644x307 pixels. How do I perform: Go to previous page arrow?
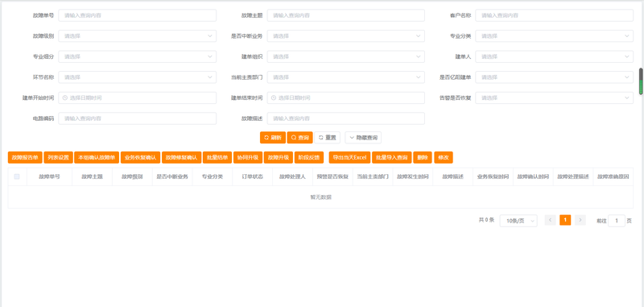pos(551,220)
